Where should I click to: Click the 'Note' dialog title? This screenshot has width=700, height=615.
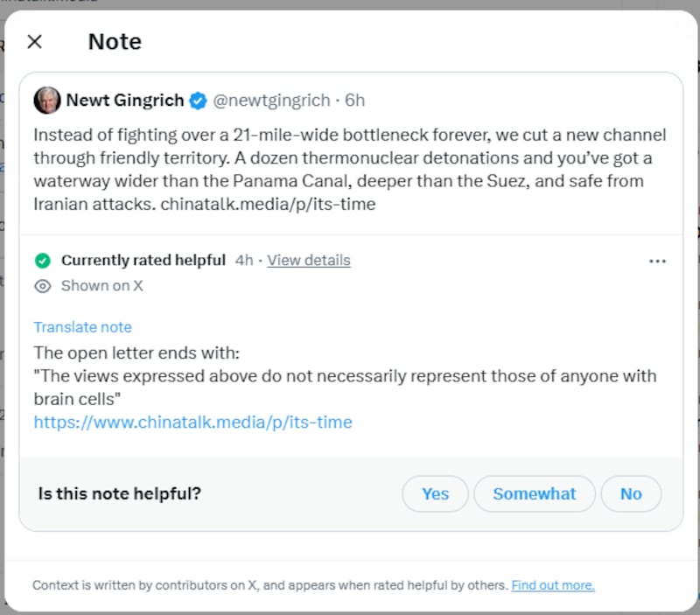point(114,41)
